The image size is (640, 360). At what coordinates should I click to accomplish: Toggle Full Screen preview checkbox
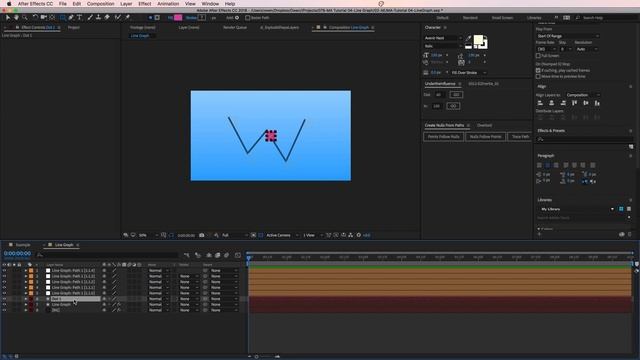coord(538,56)
